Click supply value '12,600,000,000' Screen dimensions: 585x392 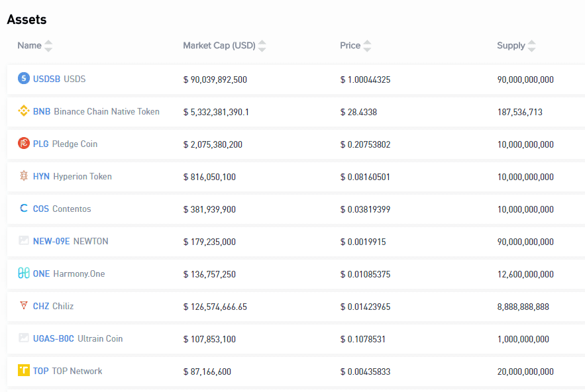525,274
